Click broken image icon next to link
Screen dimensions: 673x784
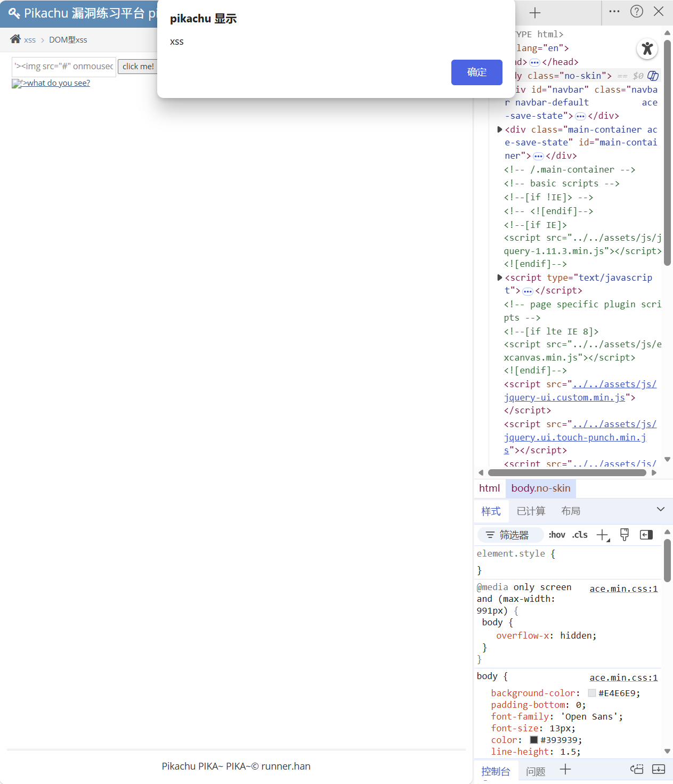click(x=17, y=84)
